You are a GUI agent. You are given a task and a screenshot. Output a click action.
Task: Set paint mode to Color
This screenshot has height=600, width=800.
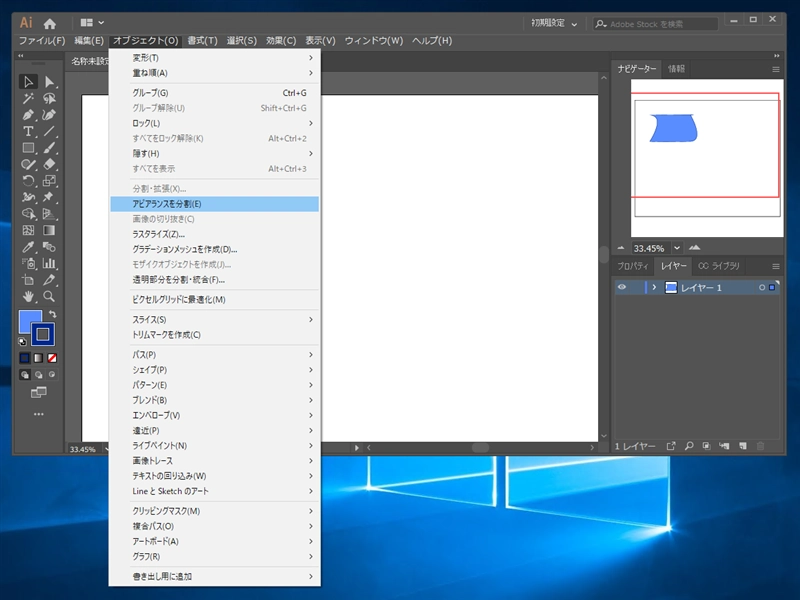pos(24,358)
